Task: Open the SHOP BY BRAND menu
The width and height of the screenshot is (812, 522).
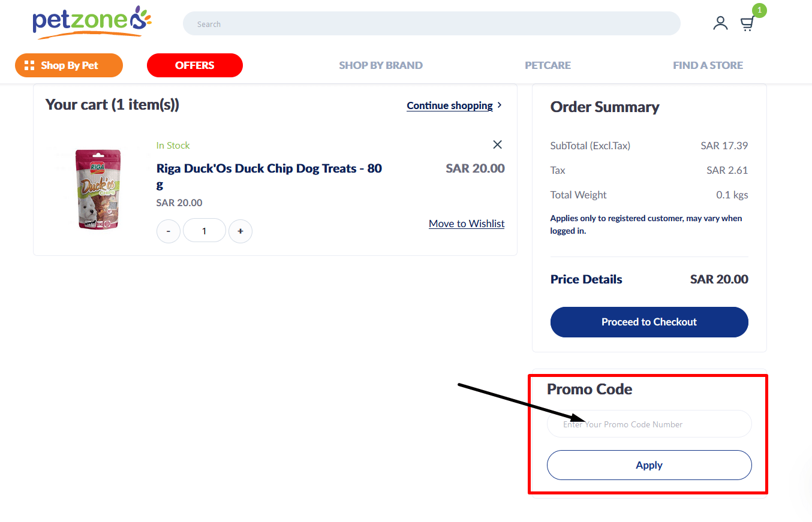Action: pos(381,65)
